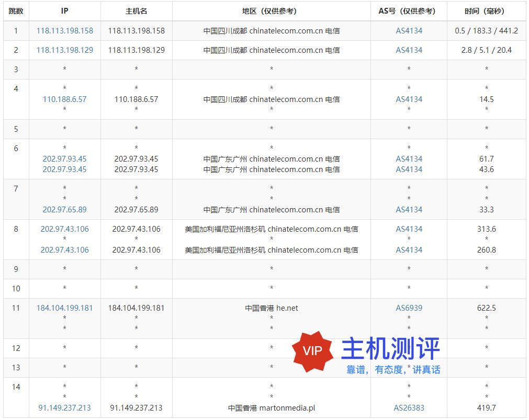Viewport: 529px width, 420px height.
Task: Select hop number 3 cell
Action: [16, 70]
